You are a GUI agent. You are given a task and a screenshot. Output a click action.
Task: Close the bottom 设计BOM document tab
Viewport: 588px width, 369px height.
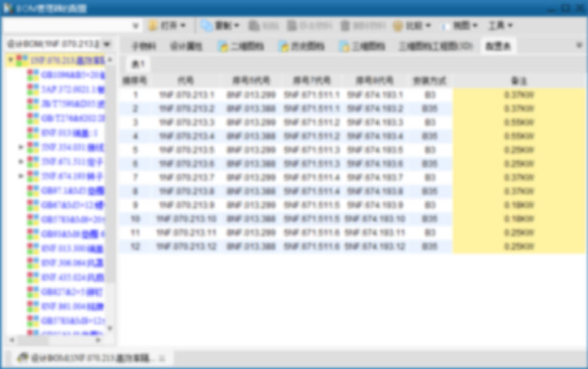pyautogui.click(x=162, y=359)
